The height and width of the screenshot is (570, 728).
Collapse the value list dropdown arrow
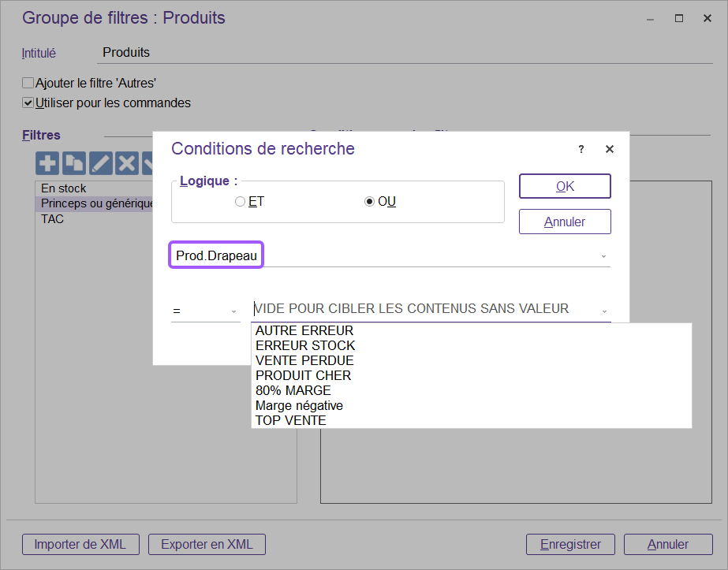coord(603,310)
